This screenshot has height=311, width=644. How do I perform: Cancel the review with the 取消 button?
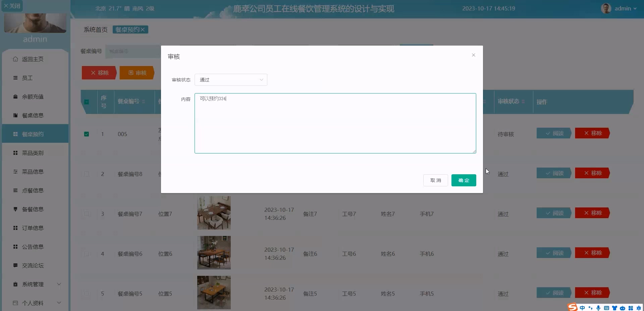click(x=435, y=180)
